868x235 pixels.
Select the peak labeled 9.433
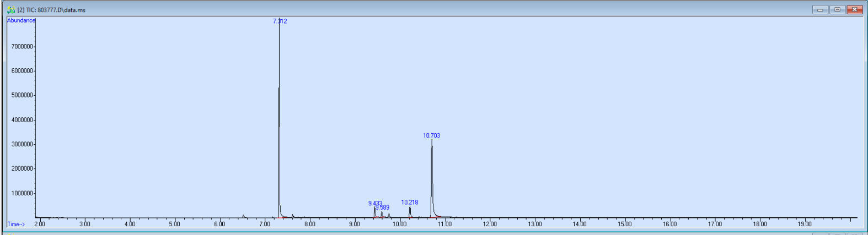[x=375, y=203]
